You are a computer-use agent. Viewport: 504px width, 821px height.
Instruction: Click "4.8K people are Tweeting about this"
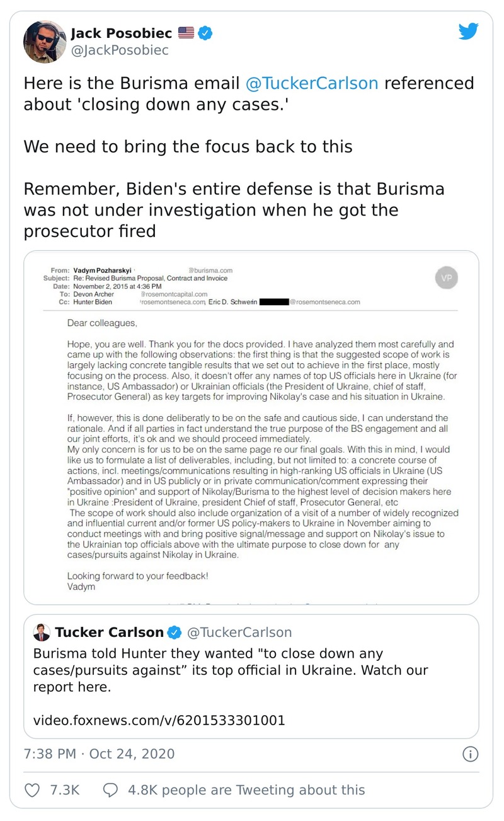coord(246,789)
